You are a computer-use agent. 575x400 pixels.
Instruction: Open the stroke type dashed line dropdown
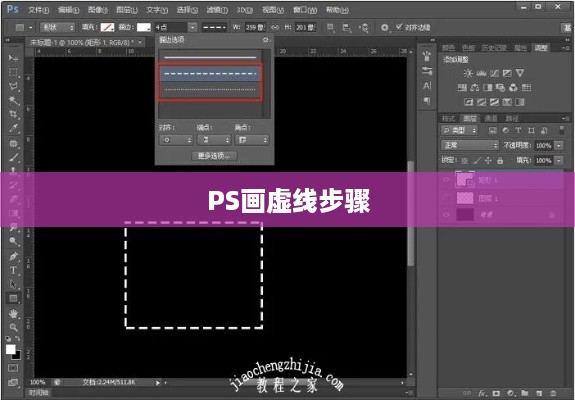[215, 27]
